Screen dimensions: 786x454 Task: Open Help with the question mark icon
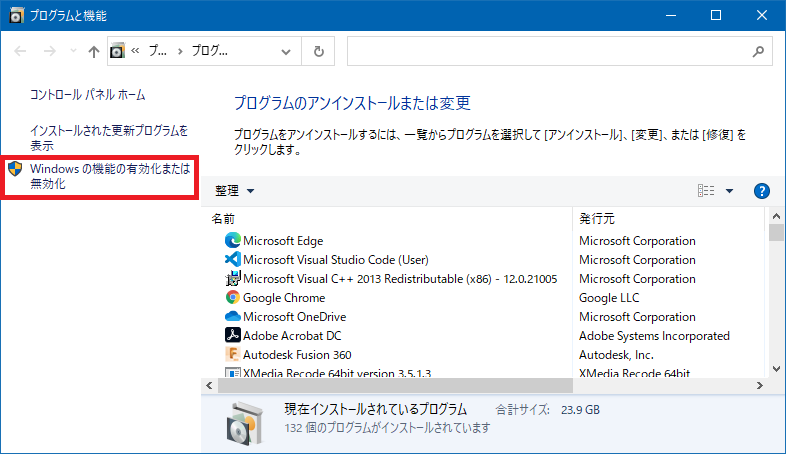pyautogui.click(x=761, y=191)
